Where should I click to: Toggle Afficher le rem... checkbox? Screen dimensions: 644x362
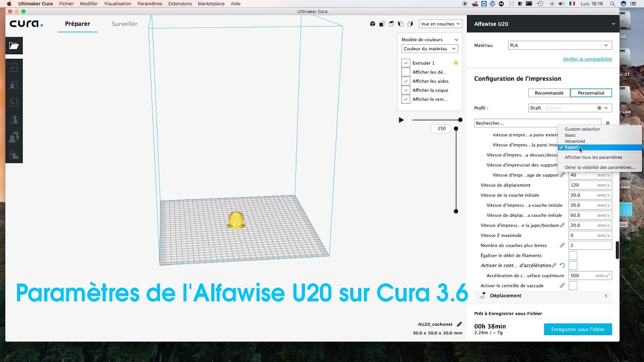point(406,99)
